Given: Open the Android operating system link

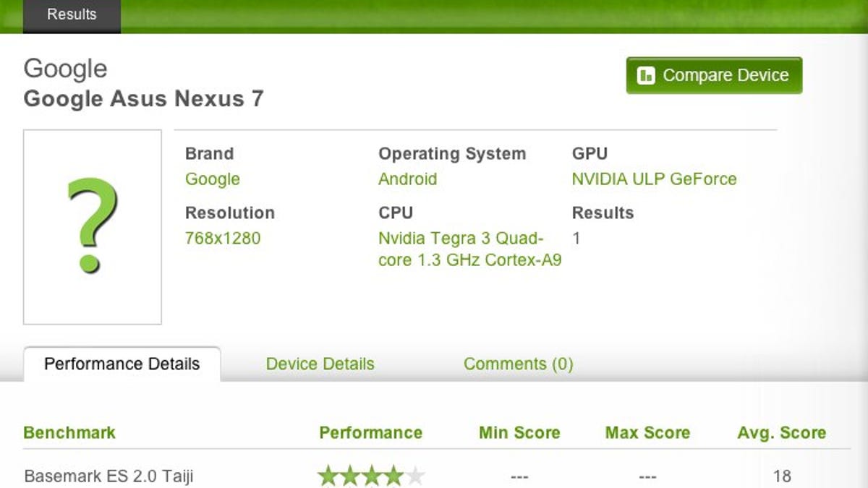Looking at the screenshot, I should pos(407,179).
